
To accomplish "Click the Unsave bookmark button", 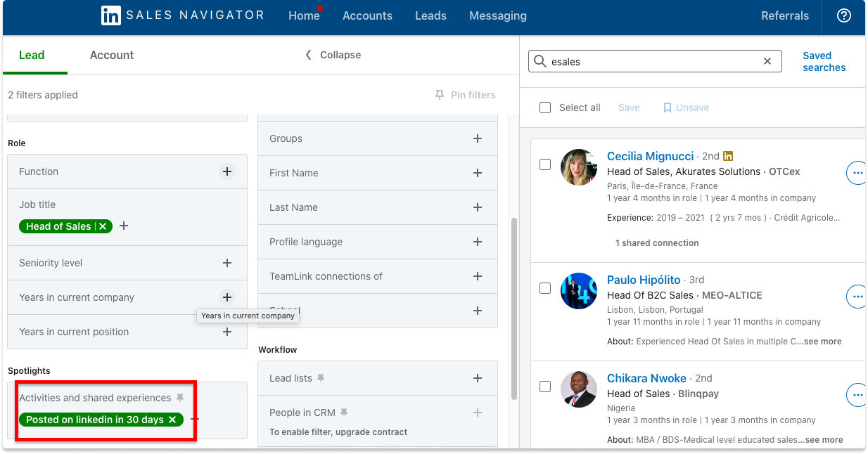I will click(686, 108).
